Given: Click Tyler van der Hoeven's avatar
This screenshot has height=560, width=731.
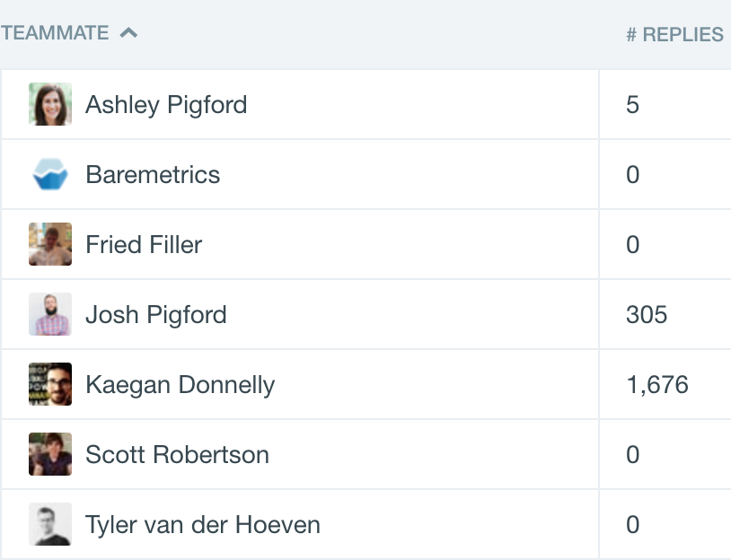Looking at the screenshot, I should (x=50, y=524).
